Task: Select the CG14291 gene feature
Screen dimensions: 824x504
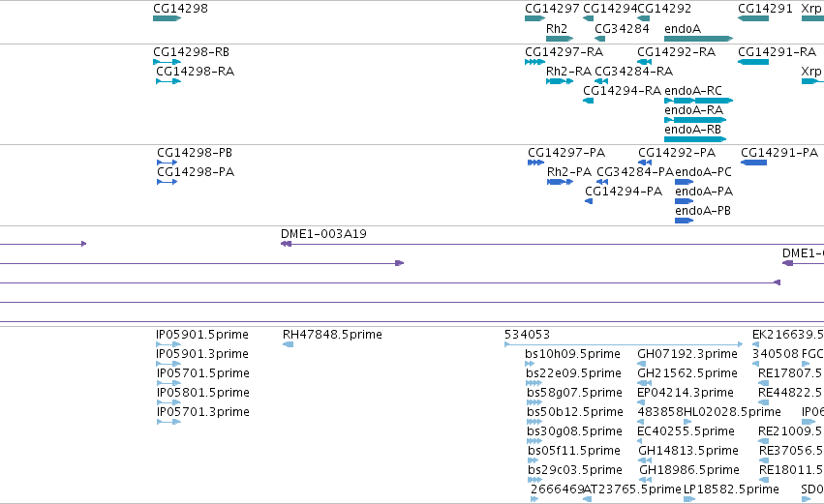Action: pos(753,18)
